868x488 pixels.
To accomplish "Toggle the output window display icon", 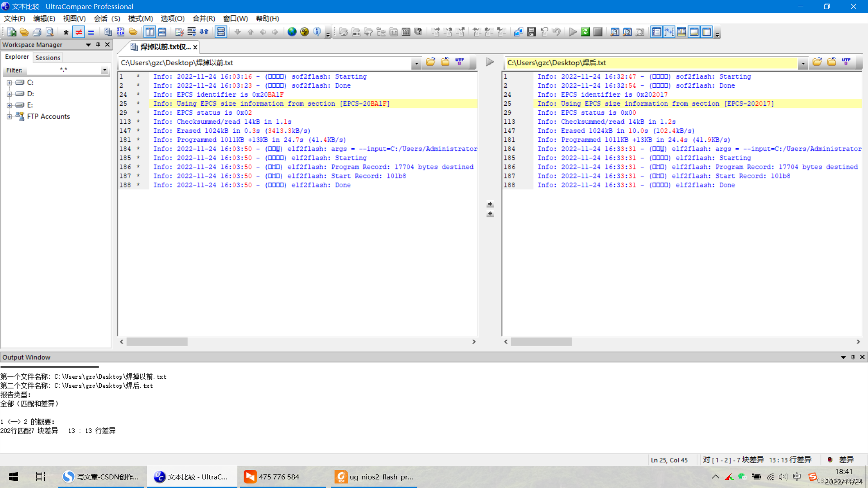I will 693,32.
